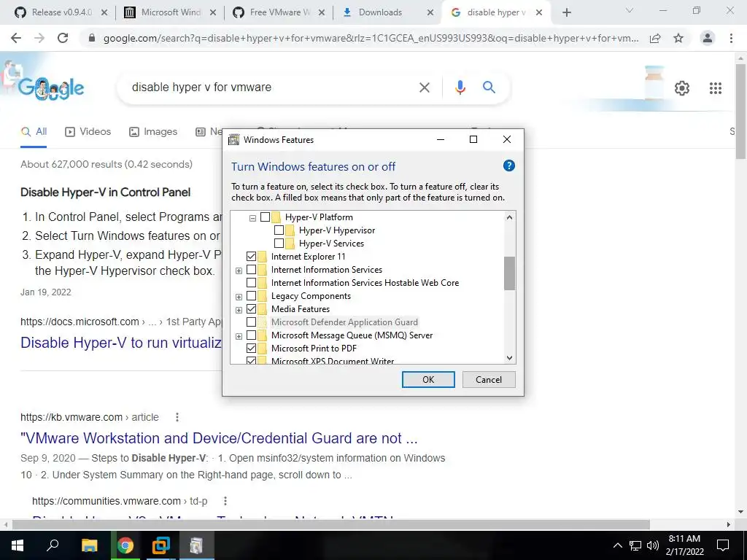Viewport: 747px width, 560px height.
Task: Bookmark this page with the star icon
Action: click(678, 38)
